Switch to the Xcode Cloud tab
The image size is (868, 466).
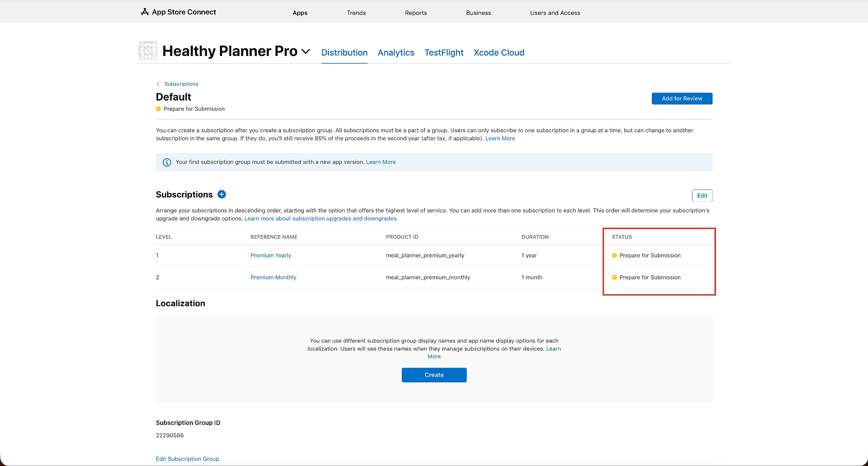(499, 53)
